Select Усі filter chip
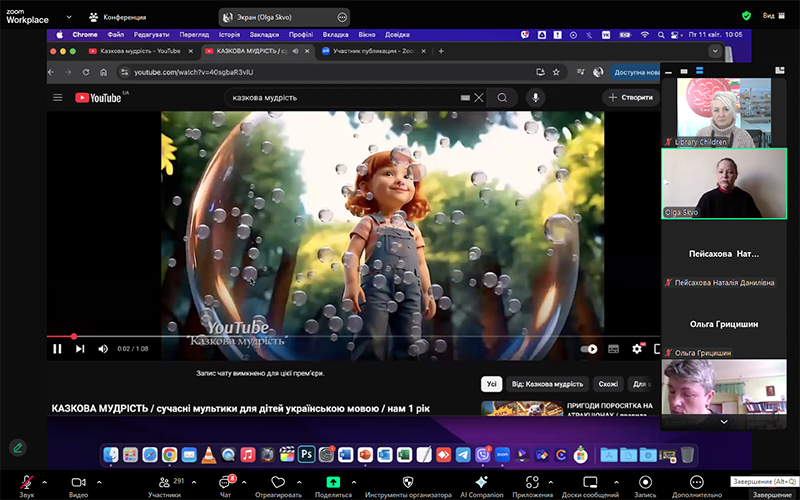The height and width of the screenshot is (500, 800). pos(491,384)
